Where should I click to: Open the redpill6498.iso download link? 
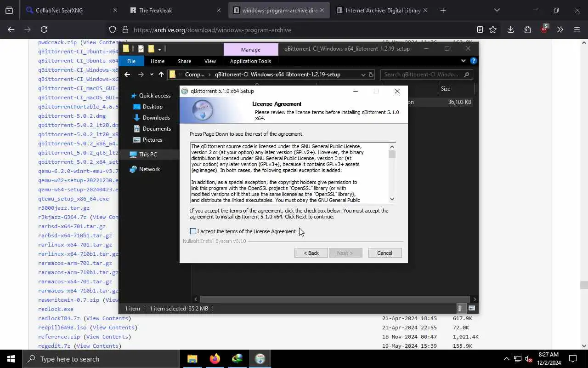62,328
